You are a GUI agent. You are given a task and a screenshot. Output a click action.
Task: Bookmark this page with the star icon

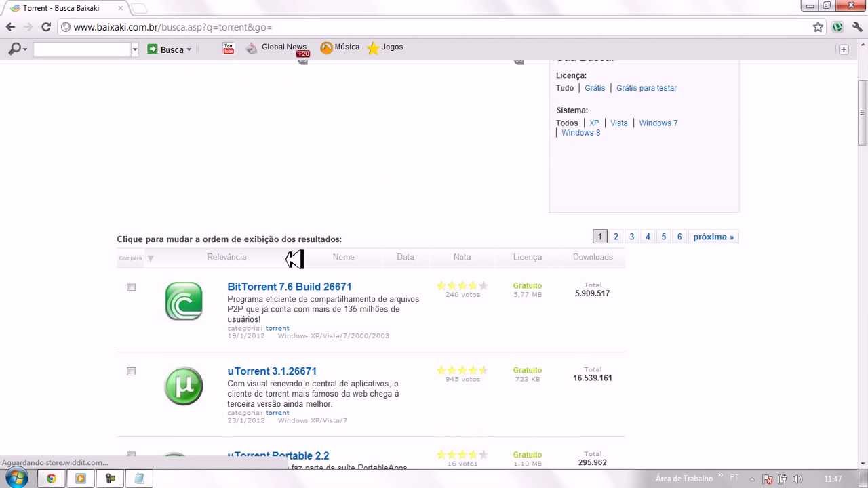[818, 27]
